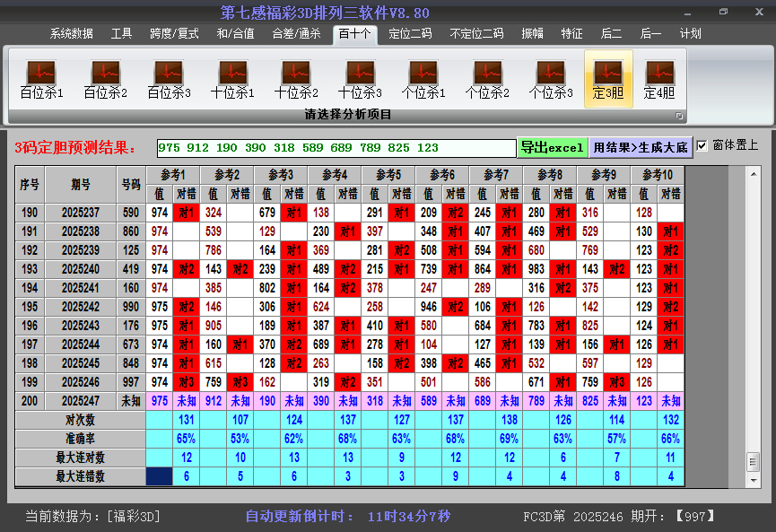Open the 系统数据 menu tab
This screenshot has width=776, height=532.
(x=71, y=34)
